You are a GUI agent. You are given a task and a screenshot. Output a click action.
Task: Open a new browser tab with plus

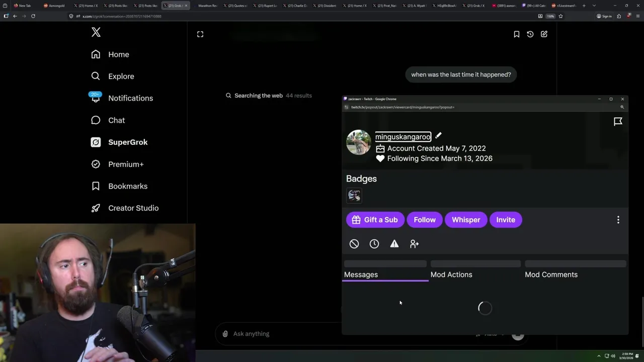pyautogui.click(x=584, y=6)
